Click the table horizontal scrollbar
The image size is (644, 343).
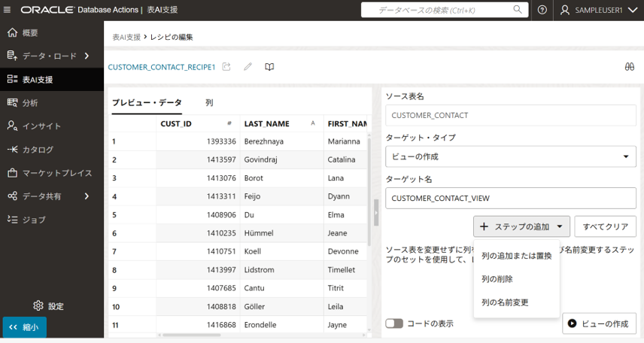pyautogui.click(x=191, y=335)
